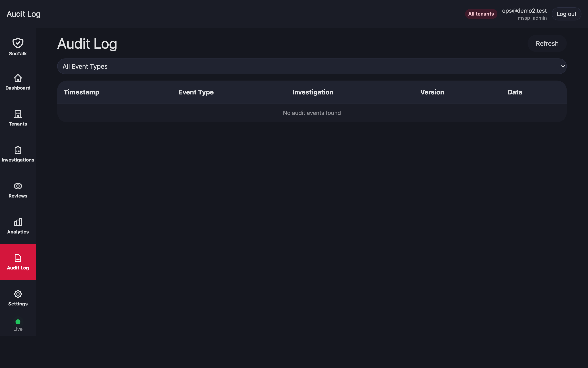The width and height of the screenshot is (588, 368).
Task: Click the Investigations label in sidebar
Action: (x=18, y=160)
